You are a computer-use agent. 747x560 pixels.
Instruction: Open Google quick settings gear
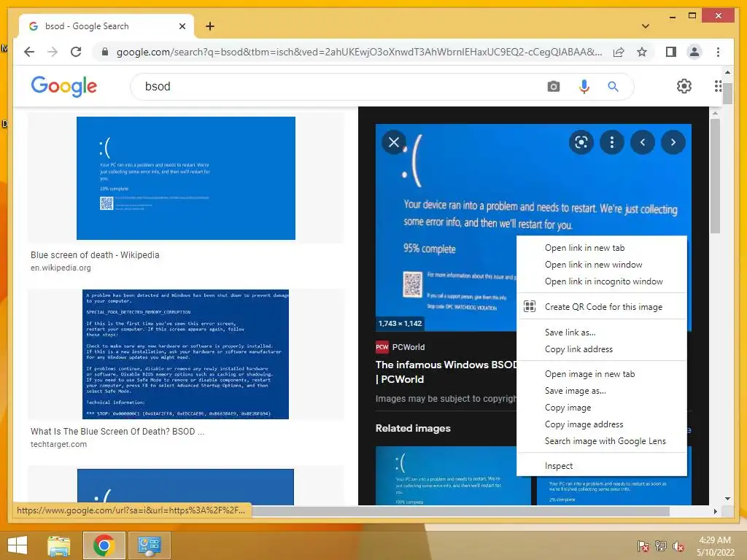coord(684,86)
